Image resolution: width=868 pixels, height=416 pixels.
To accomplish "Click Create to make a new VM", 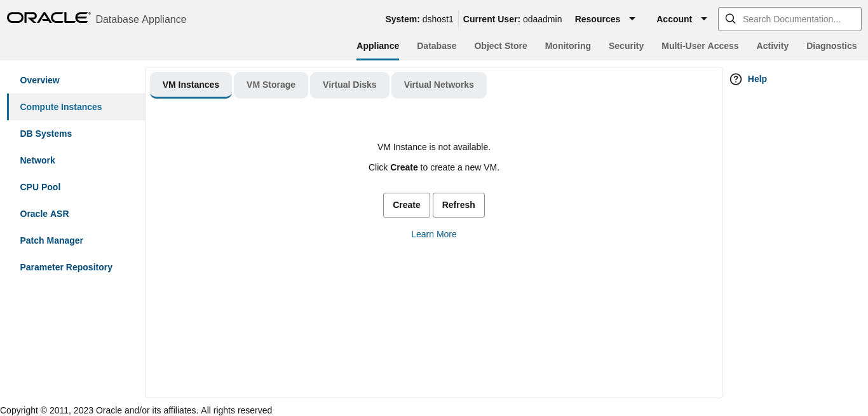I will 406,205.
